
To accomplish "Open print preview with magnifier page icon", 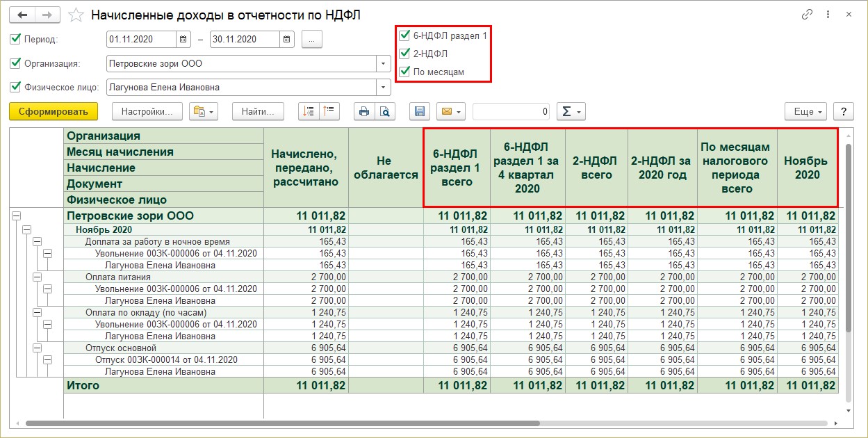I will pos(384,111).
